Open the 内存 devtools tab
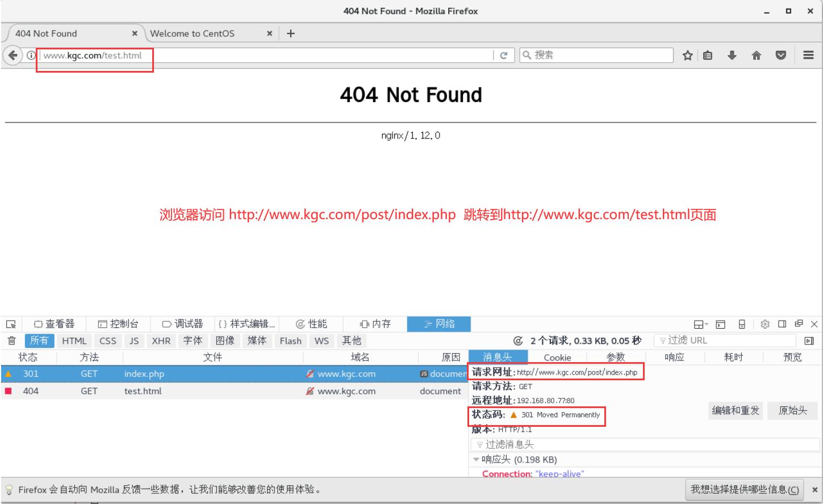This screenshot has height=504, width=823. tap(375, 324)
